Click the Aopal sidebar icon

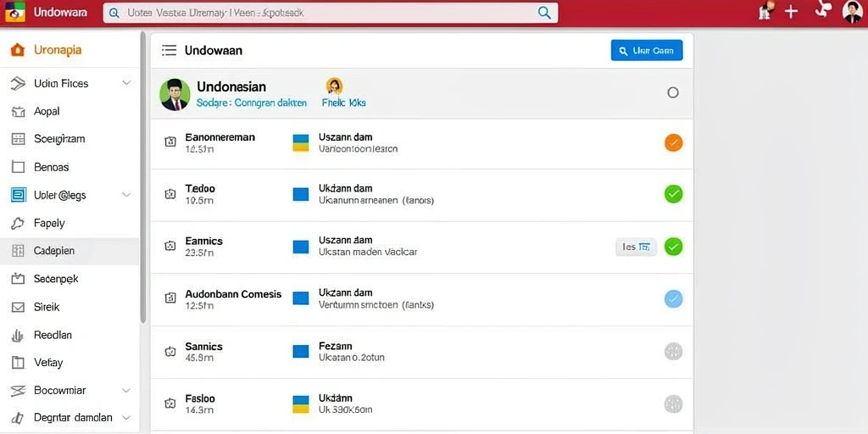pyautogui.click(x=18, y=112)
